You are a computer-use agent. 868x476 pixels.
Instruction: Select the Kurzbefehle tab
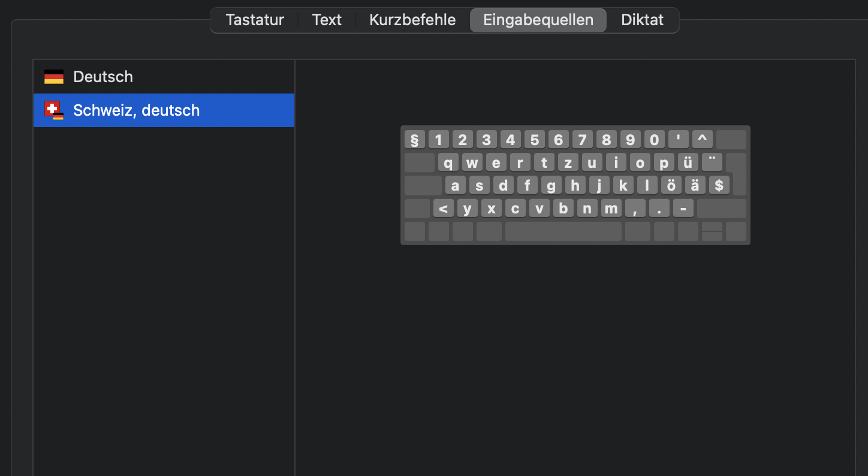click(412, 20)
